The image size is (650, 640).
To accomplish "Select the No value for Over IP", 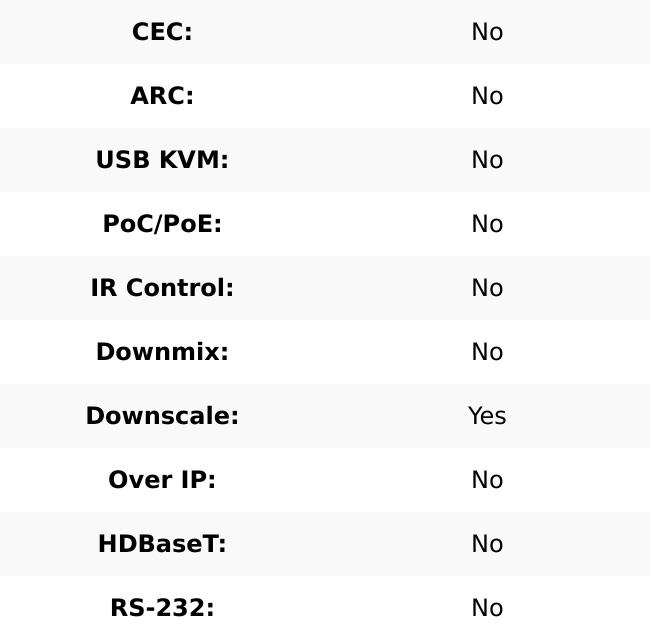I will tap(487, 480).
